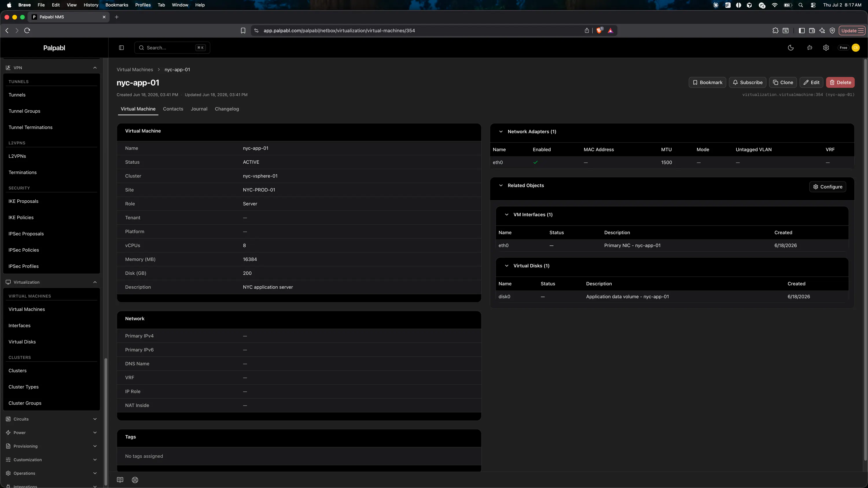Open settings gear in Palpabl header
Viewport: 868px width, 488px height.
[x=826, y=47]
